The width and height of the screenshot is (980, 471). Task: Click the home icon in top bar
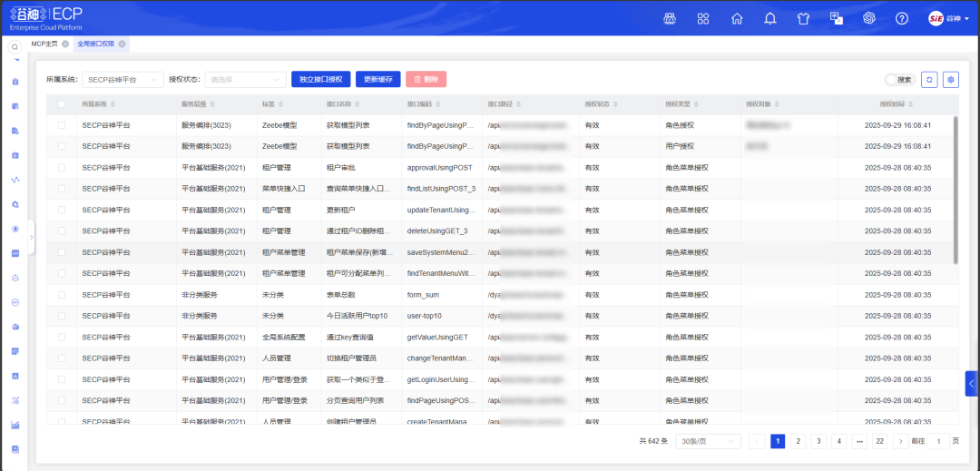[737, 18]
